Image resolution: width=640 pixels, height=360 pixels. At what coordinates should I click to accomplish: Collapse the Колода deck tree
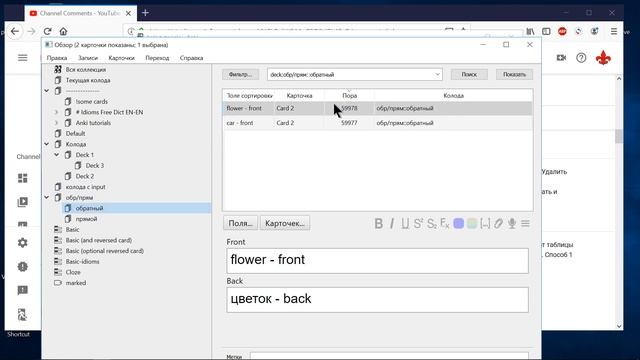click(47, 144)
